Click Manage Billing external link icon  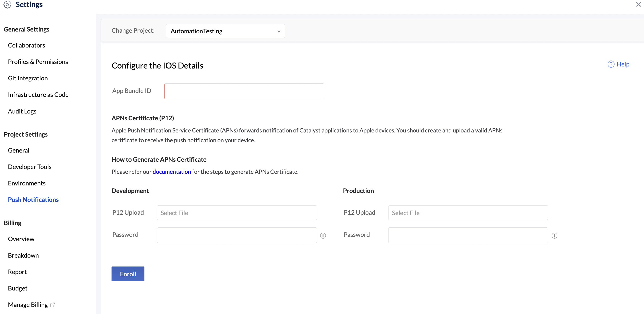click(52, 305)
